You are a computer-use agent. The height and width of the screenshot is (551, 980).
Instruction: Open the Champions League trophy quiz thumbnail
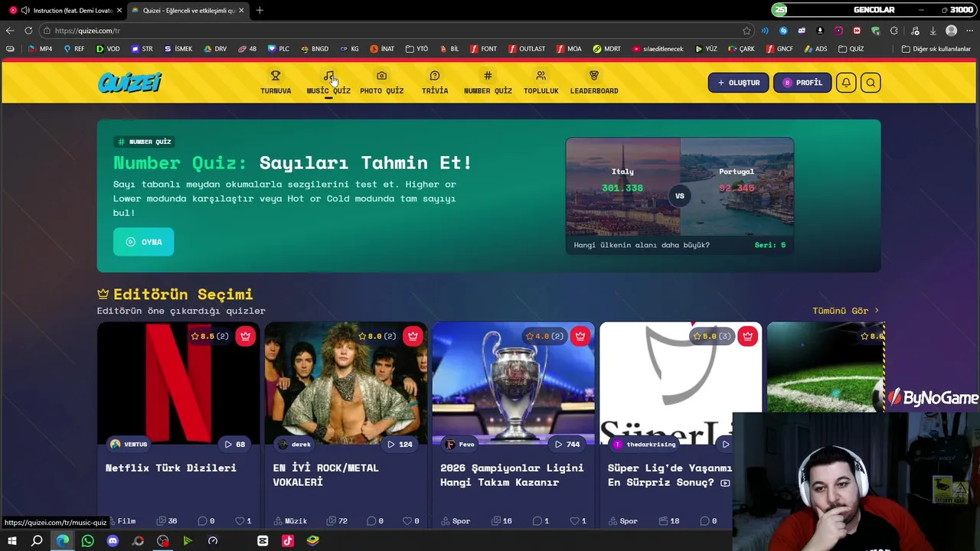point(513,383)
